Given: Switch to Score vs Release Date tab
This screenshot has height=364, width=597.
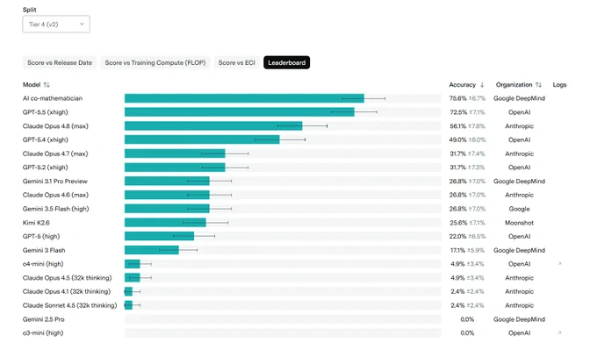Looking at the screenshot, I should [60, 63].
